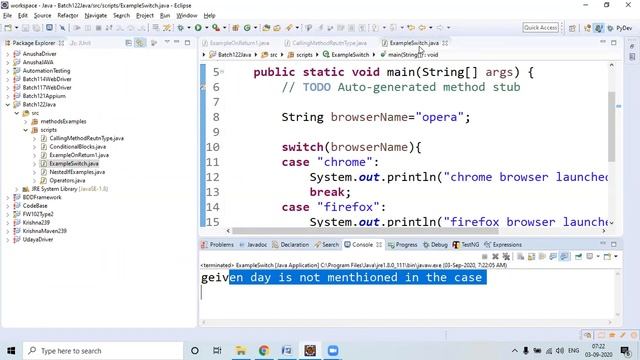Open the Navigate menu

pyautogui.click(x=96, y=16)
